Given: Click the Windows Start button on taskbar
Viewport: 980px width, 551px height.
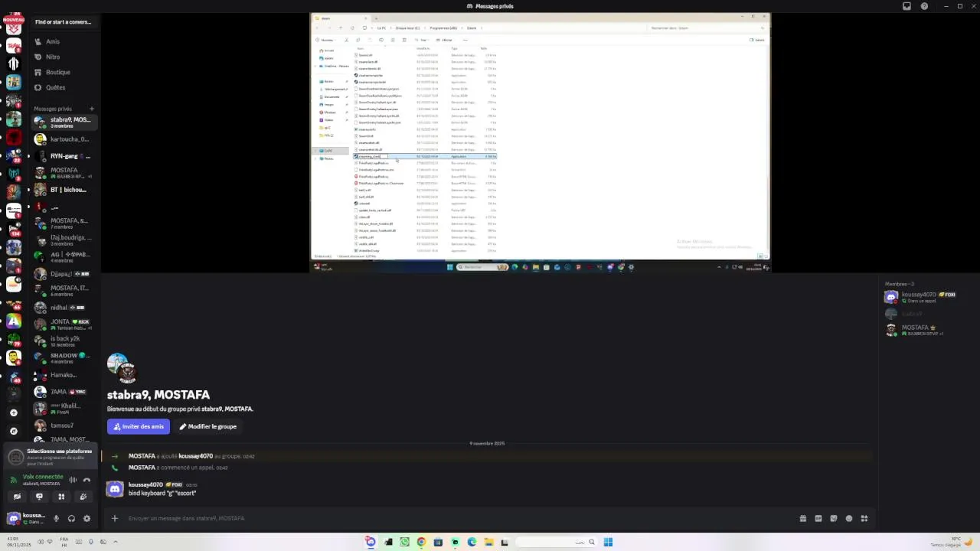Looking at the screenshot, I should (x=608, y=542).
